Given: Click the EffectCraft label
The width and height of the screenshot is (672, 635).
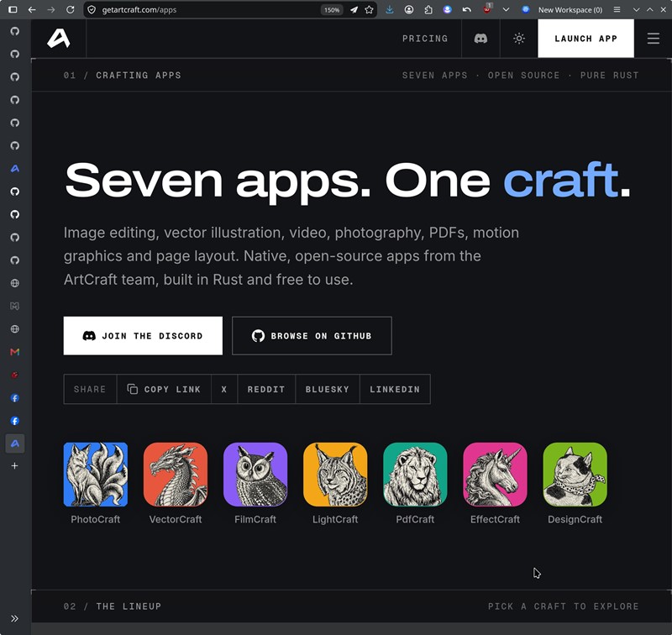Looking at the screenshot, I should tap(495, 519).
